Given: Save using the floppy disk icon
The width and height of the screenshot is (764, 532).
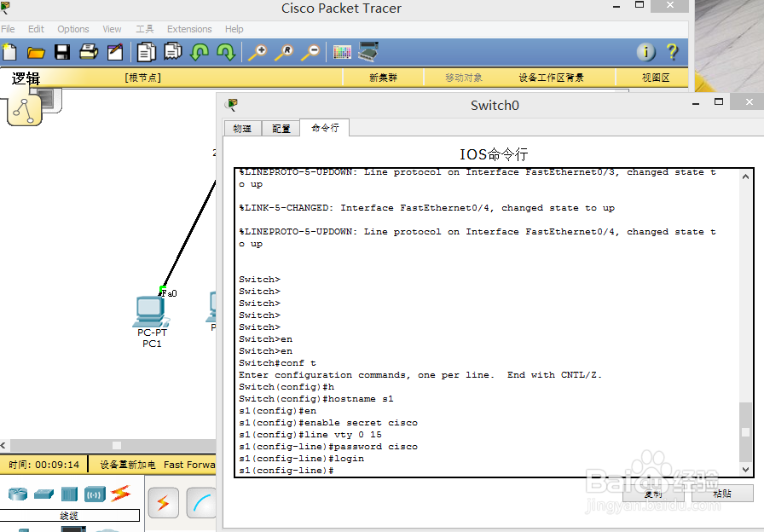Looking at the screenshot, I should [x=62, y=52].
